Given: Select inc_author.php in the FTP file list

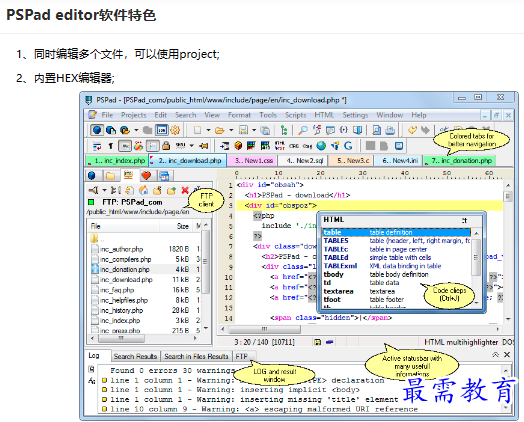Looking at the screenshot, I should coord(121,249).
